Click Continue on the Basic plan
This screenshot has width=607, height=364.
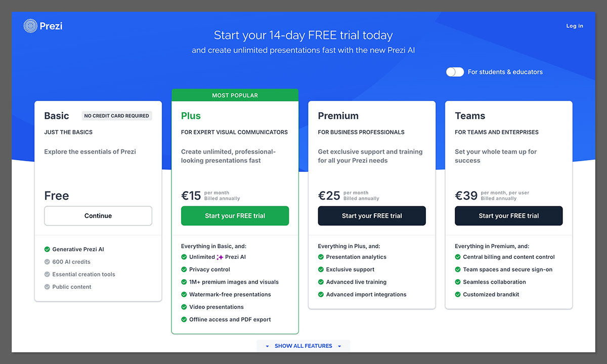click(x=98, y=215)
